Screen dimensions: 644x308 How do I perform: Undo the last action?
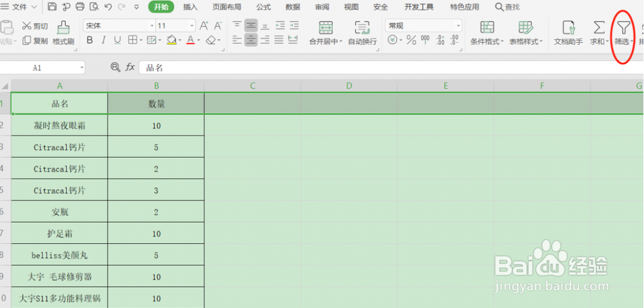pyautogui.click(x=108, y=6)
